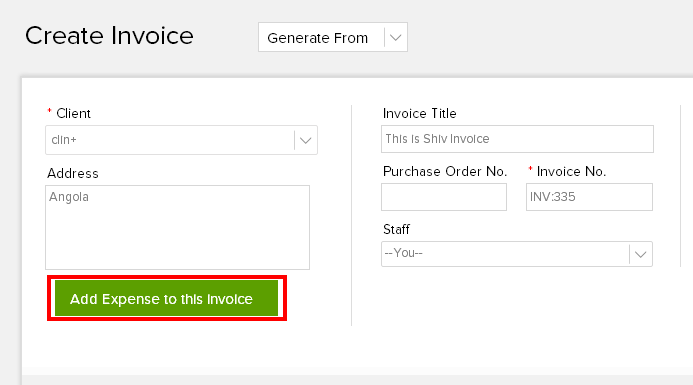Viewport: 693px width, 385px height.
Task: Click the Address label
Action: tap(73, 173)
